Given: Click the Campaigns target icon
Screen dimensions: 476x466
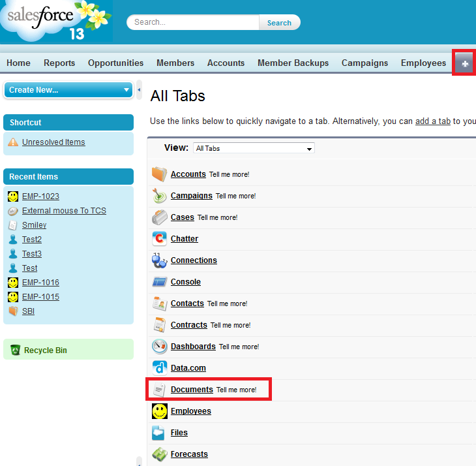Looking at the screenshot, I should 159,196.
